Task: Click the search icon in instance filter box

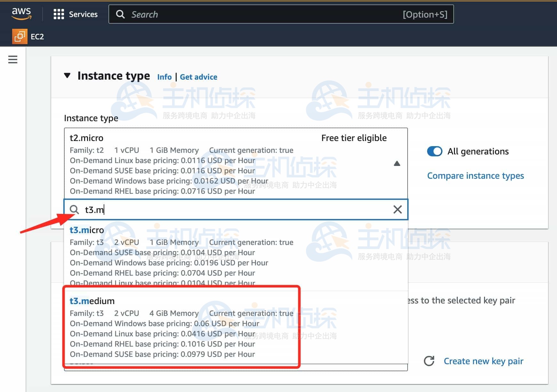Action: (x=74, y=209)
